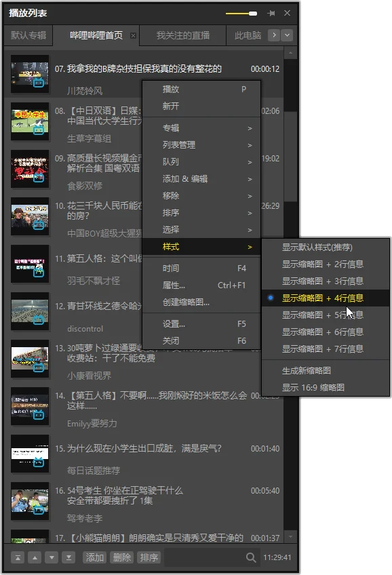392x575 pixels.
Task: Open the tab list dropdown arrow
Action: pos(287,35)
